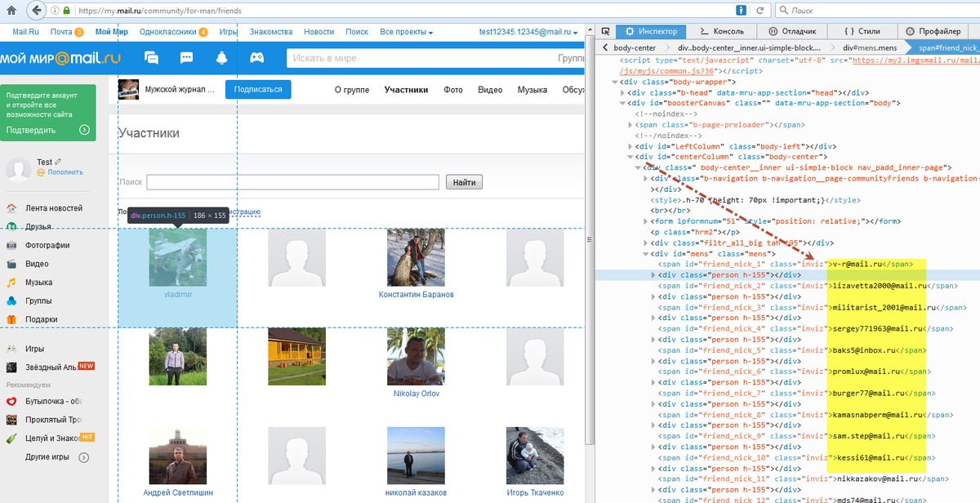980x503 pixels.
Task: Open games via the gamepad icon
Action: point(256,58)
